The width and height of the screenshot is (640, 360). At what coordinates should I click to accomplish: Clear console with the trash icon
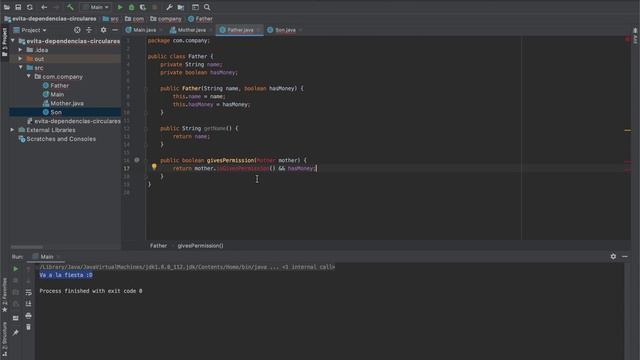pyautogui.click(x=28, y=327)
